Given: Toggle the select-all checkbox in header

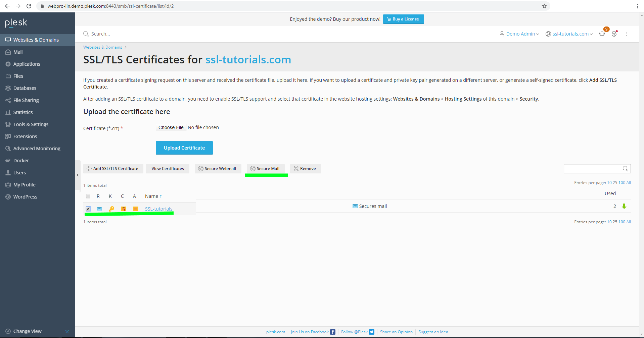Looking at the screenshot, I should pos(88,196).
